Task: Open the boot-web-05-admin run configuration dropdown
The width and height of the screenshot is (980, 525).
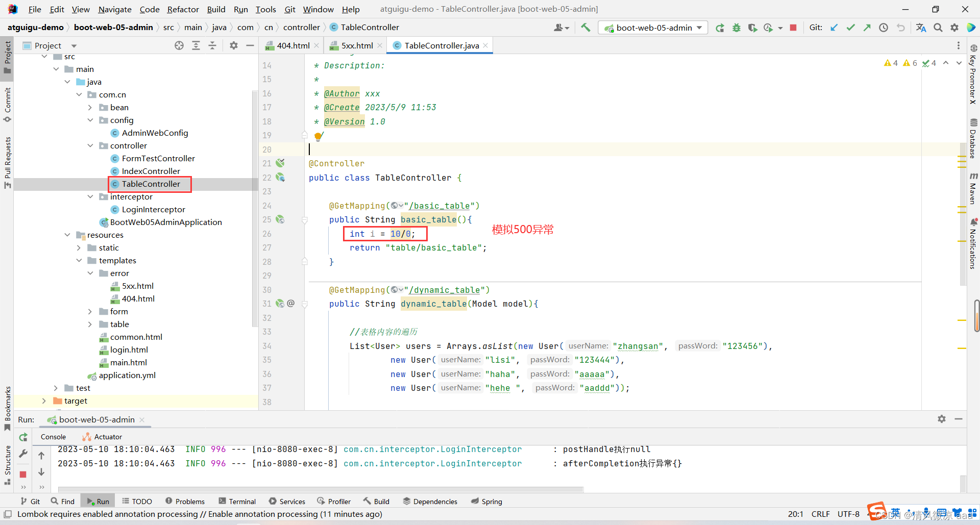Action: click(653, 28)
